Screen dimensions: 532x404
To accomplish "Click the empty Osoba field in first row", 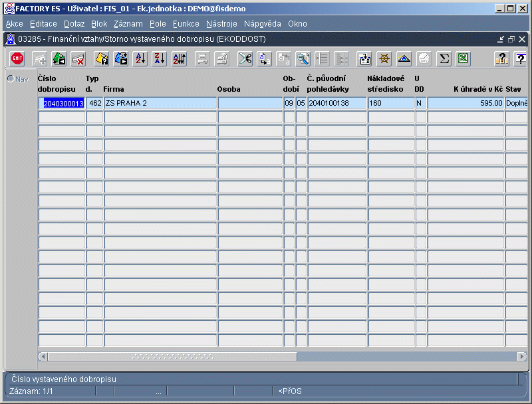I will coord(251,103).
